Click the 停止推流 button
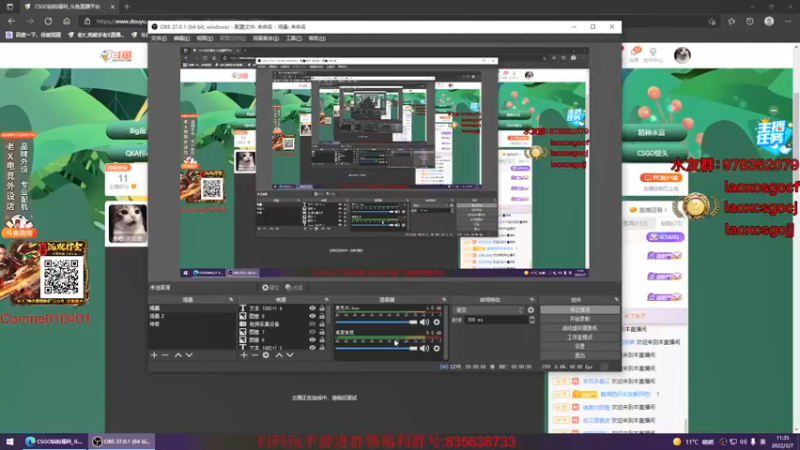The height and width of the screenshot is (450, 800). (580, 310)
